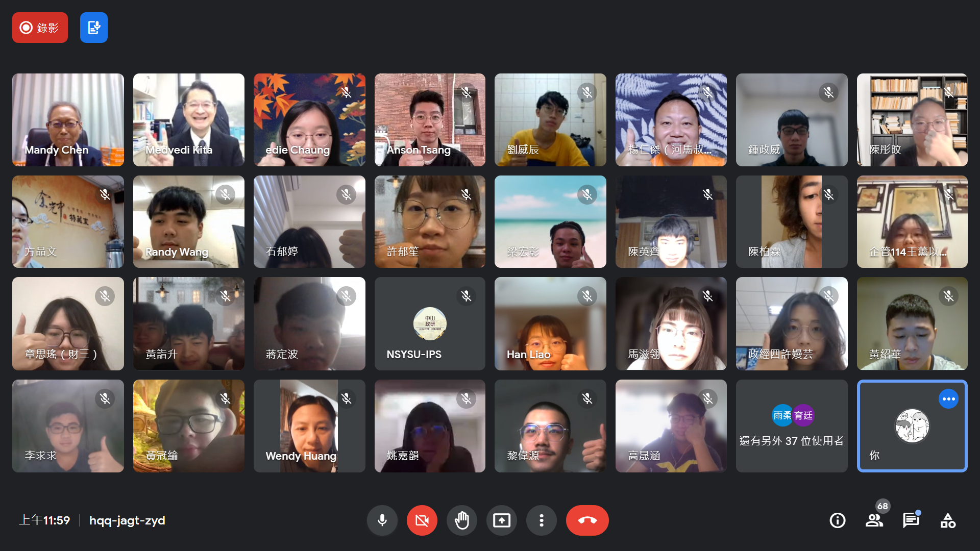Raise hand using the hand icon

pyautogui.click(x=461, y=520)
